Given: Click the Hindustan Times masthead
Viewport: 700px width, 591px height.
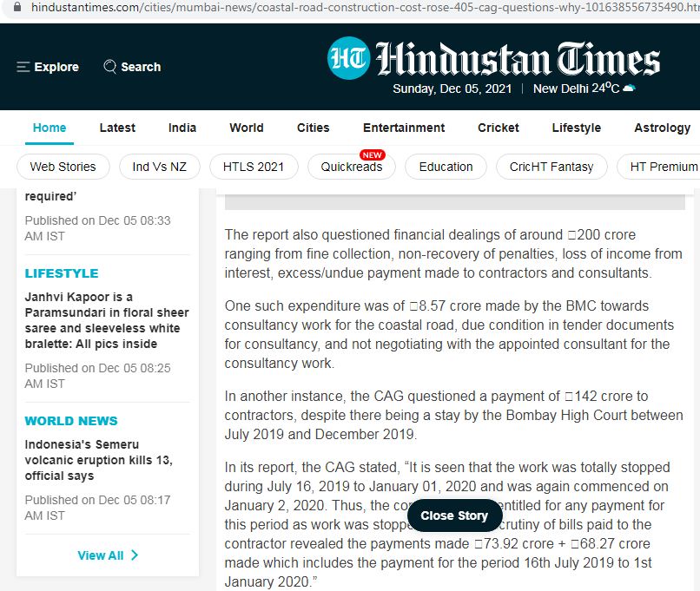Looking at the screenshot, I should point(518,59).
